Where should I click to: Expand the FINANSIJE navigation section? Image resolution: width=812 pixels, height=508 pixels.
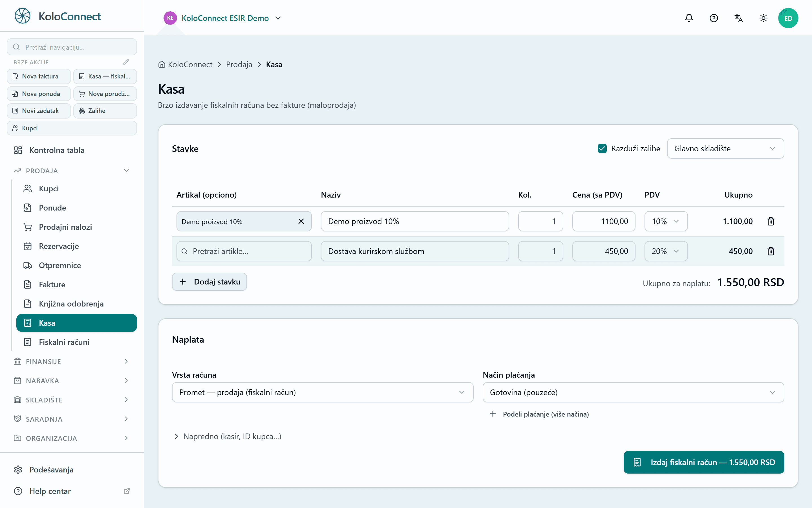click(72, 361)
